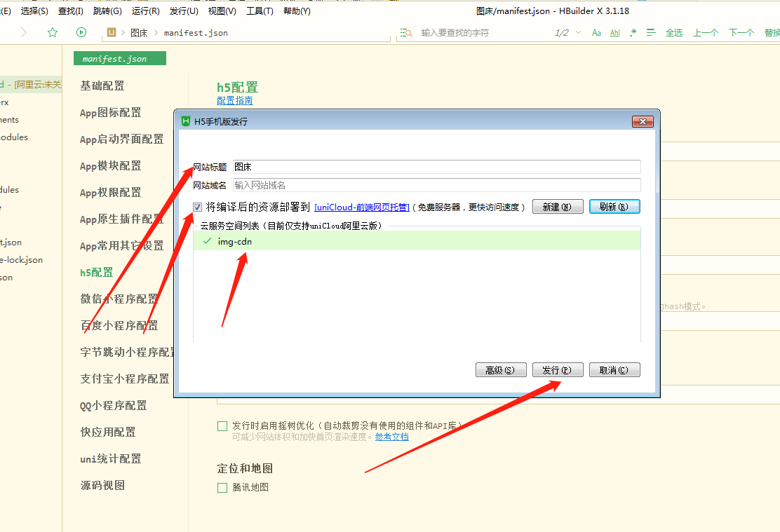
Task: Select App图标配置 in sidebar
Action: click(110, 113)
